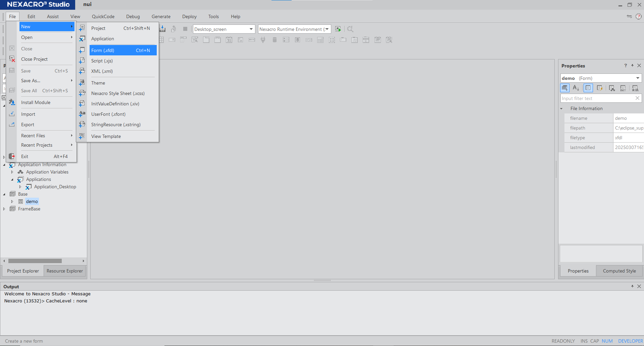Open the Desktop_screen dropdown
The height and width of the screenshot is (346, 644).
pyautogui.click(x=251, y=29)
